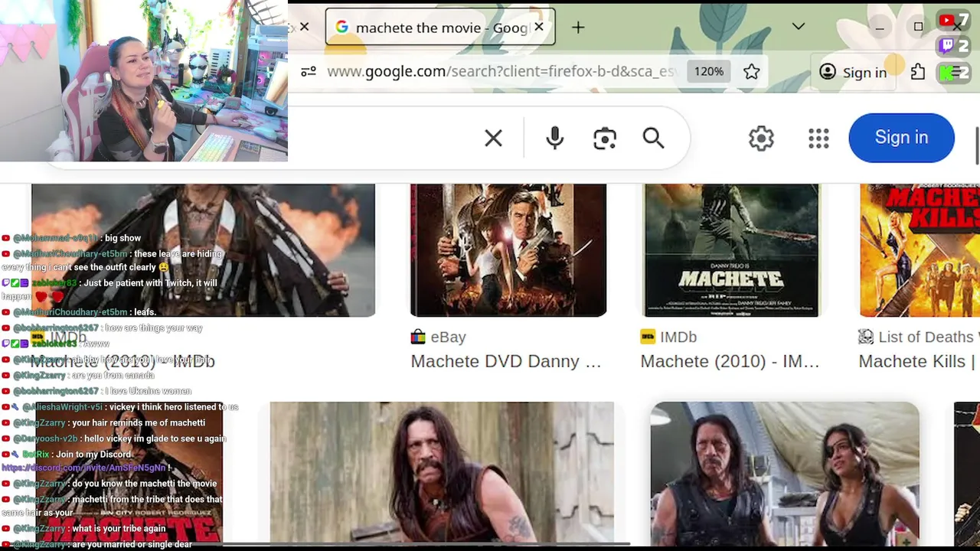Open the 'Machete (2010) - IM...' link
This screenshot has width=980, height=551.
730,361
